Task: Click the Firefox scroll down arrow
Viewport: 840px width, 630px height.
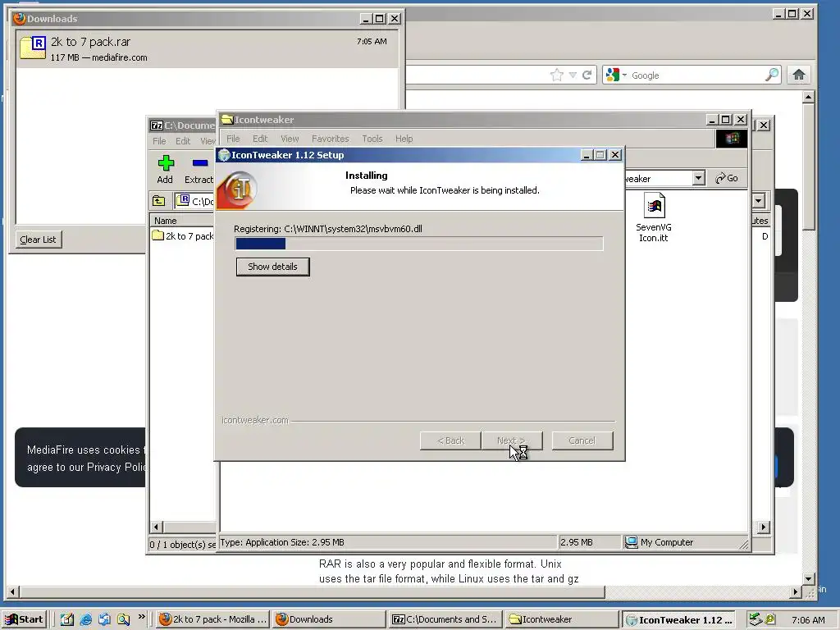Action: 809,578
